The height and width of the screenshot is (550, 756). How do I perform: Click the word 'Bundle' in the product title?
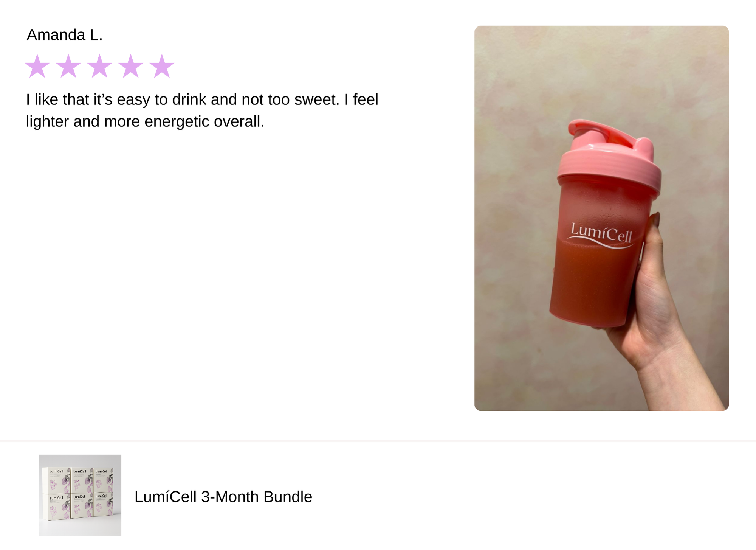[288, 497]
